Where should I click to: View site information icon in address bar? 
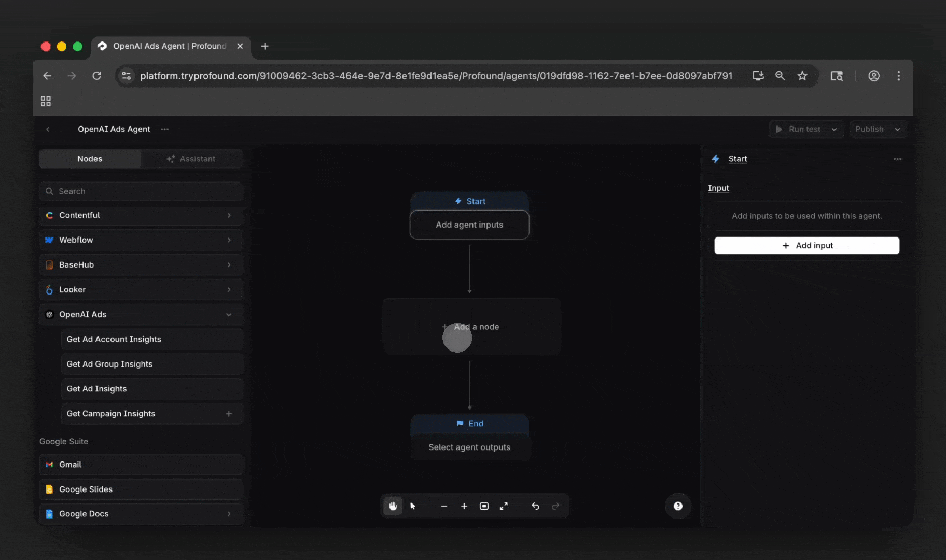click(126, 76)
